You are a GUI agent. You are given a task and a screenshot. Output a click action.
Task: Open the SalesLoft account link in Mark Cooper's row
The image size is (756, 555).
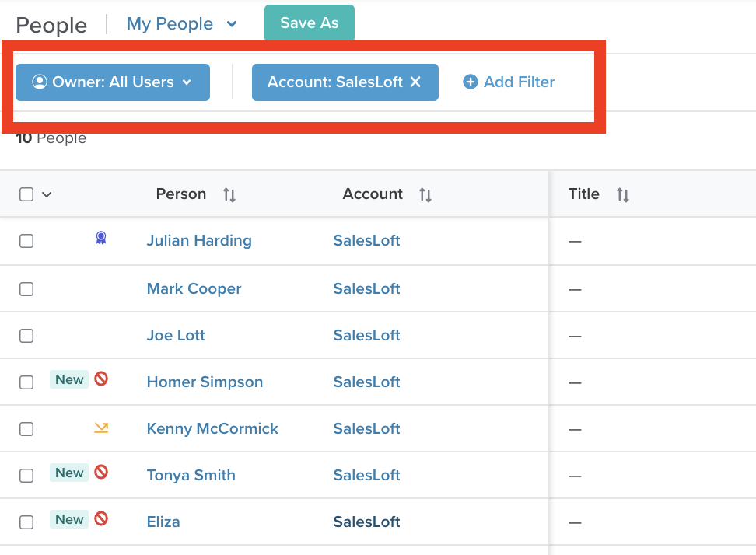(x=366, y=288)
